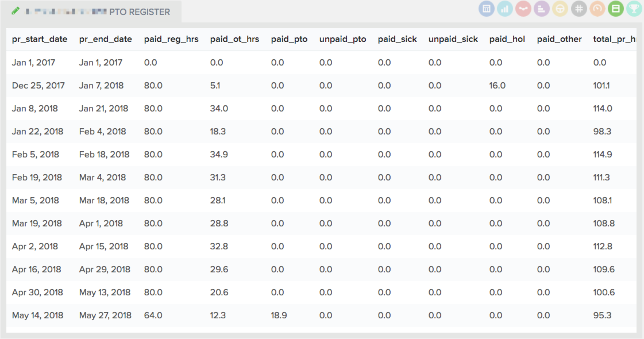Screen dimensions: 644x339
Task: Select the purple horizontal bar chart icon
Action: point(542,9)
